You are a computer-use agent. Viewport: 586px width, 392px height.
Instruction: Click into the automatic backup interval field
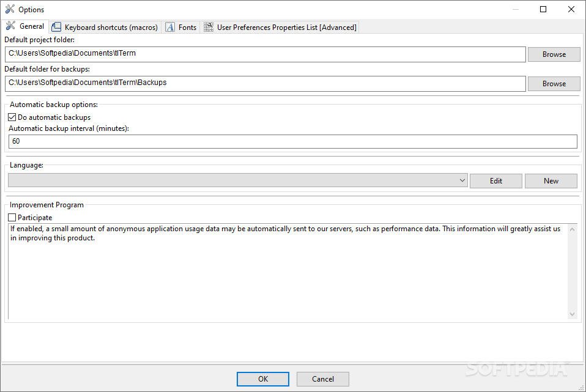[292, 142]
